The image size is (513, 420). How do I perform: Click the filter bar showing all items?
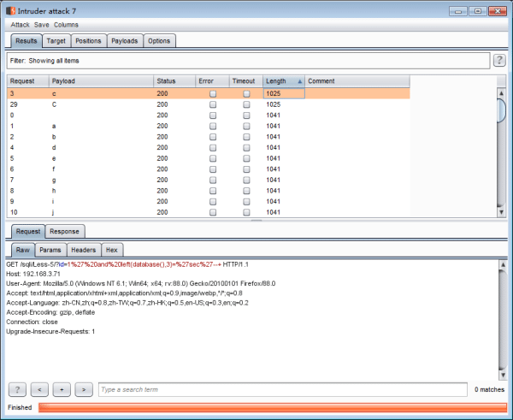point(248,61)
